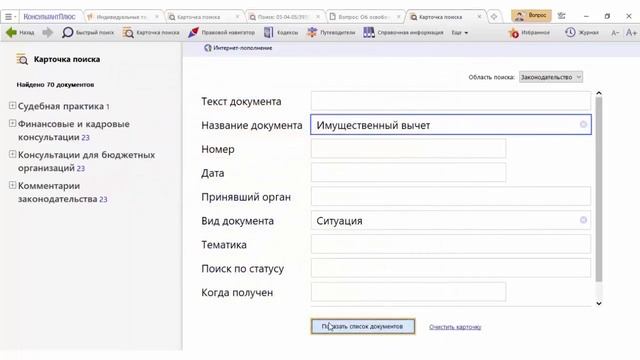Close the Поиск 03-04-05 tab
This screenshot has height=360, width=640.
[x=319, y=17]
